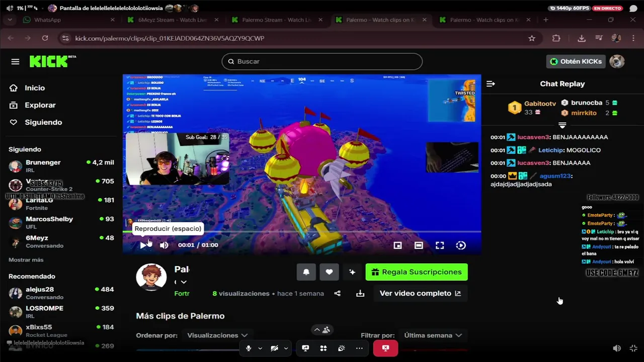Open the apps grid in call toolbar

(324, 348)
